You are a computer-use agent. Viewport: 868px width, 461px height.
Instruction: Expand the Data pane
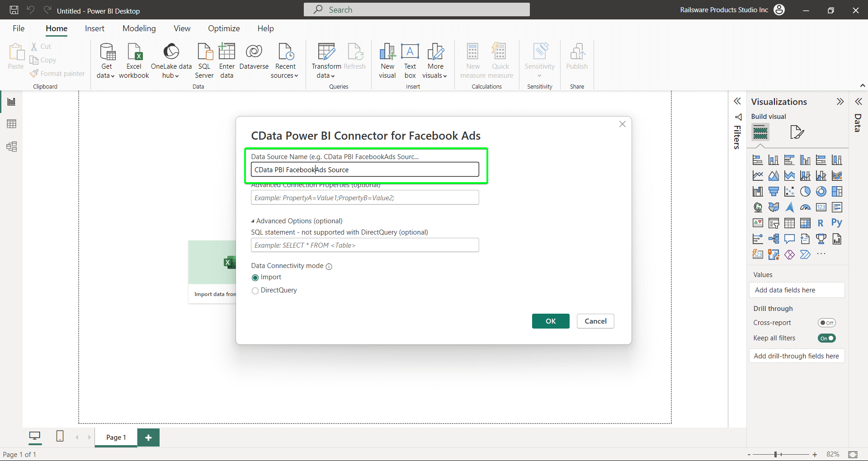tap(858, 101)
